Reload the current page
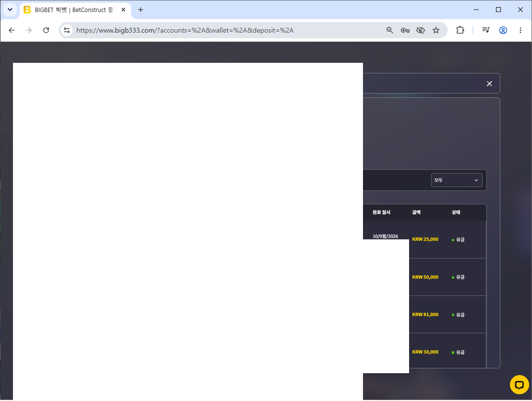532x401 pixels. 46,30
